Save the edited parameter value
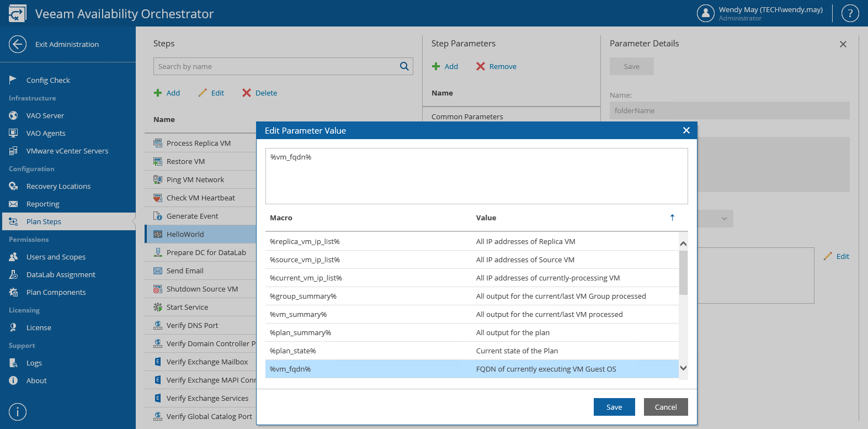This screenshot has height=429, width=868. 614,407
